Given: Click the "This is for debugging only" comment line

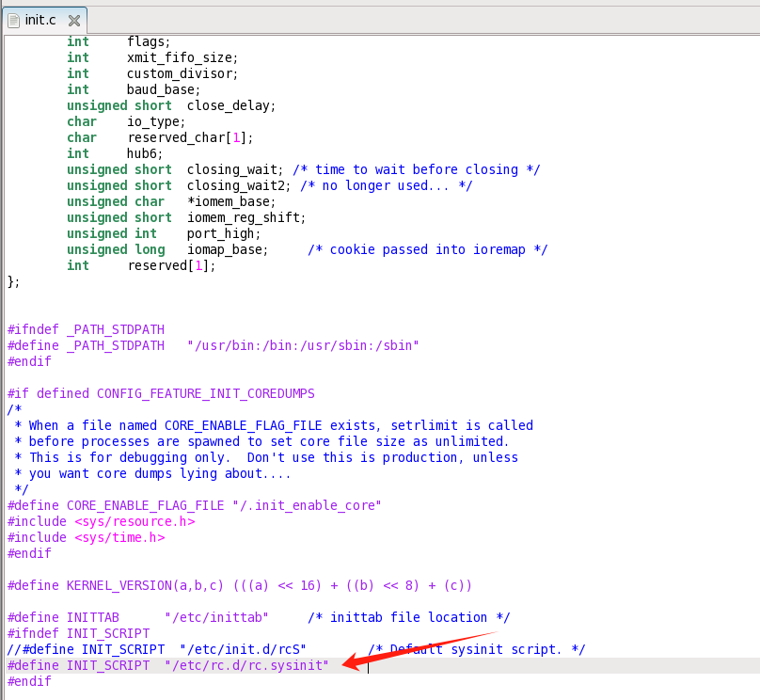Looking at the screenshot, I should (x=265, y=457).
